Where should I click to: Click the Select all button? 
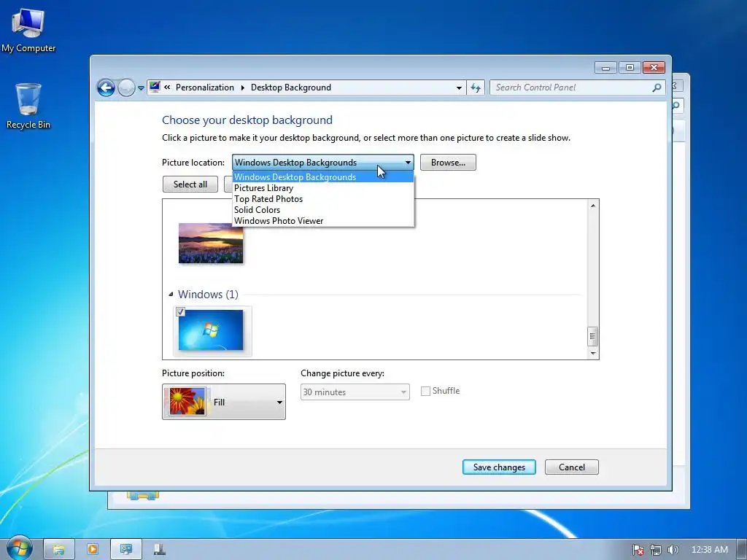click(x=190, y=184)
